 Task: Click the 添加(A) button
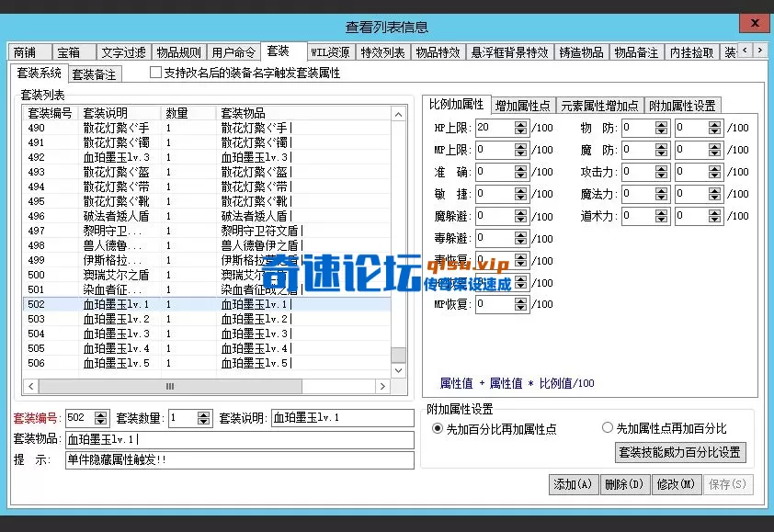[x=573, y=484]
